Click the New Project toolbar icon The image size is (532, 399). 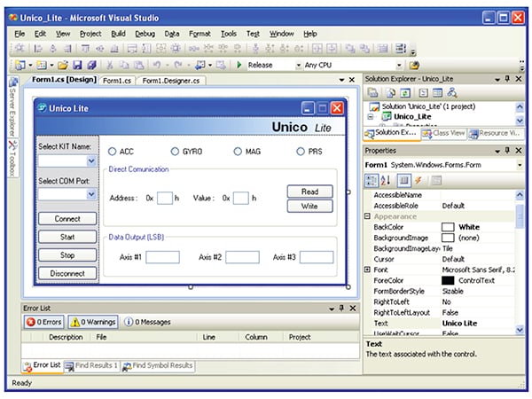pos(20,65)
